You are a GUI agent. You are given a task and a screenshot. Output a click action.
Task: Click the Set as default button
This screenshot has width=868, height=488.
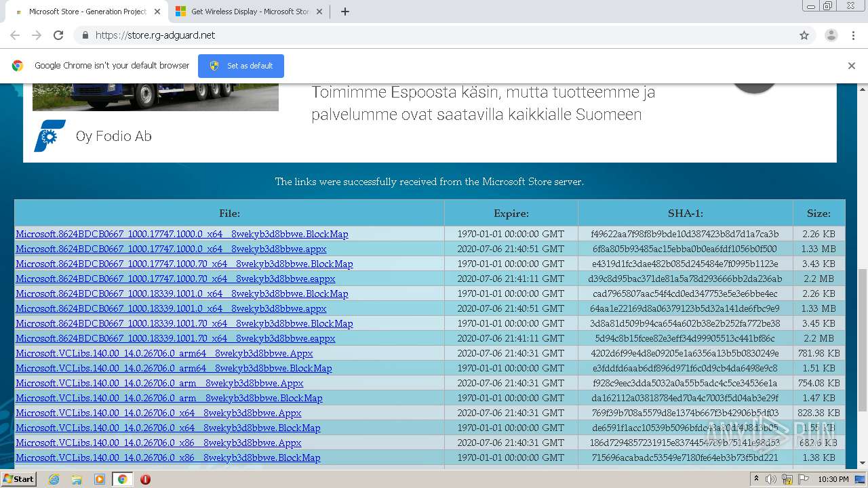tap(241, 66)
